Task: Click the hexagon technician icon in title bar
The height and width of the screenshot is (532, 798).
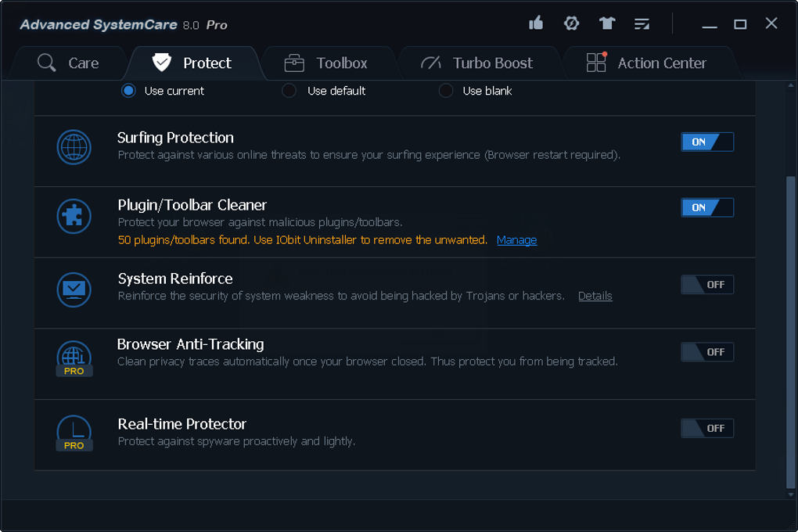Action: [572, 23]
